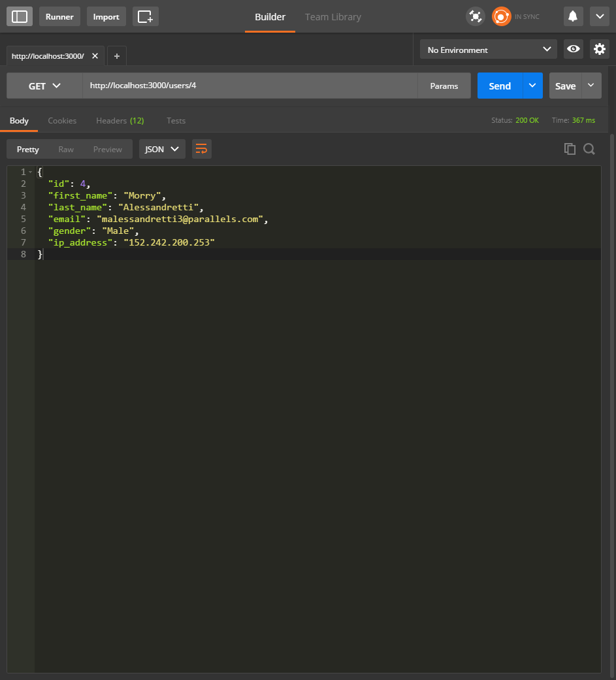Open the JSON format dropdown
616x680 pixels.
point(162,149)
